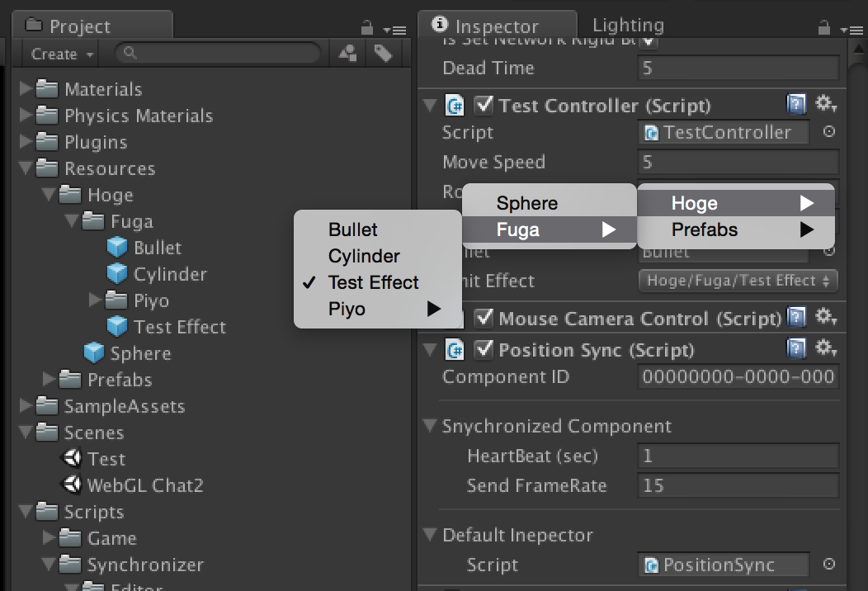
Task: Click the Project panel lock icon
Action: (x=366, y=28)
